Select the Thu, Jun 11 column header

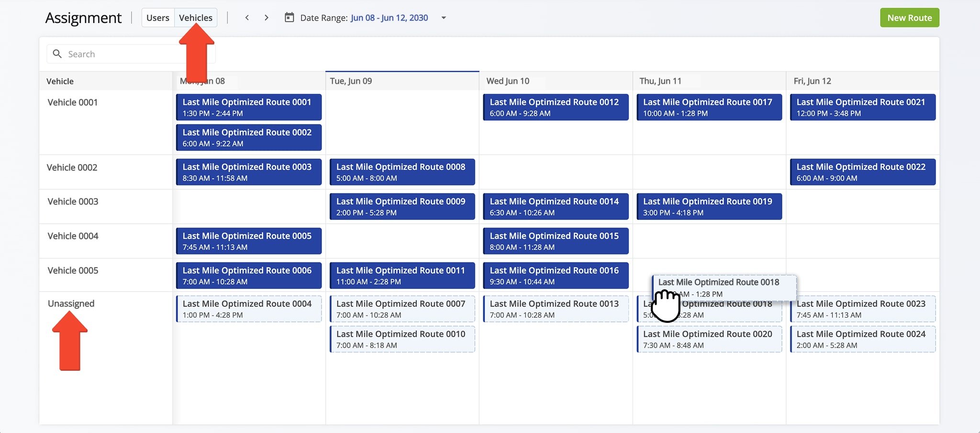709,81
